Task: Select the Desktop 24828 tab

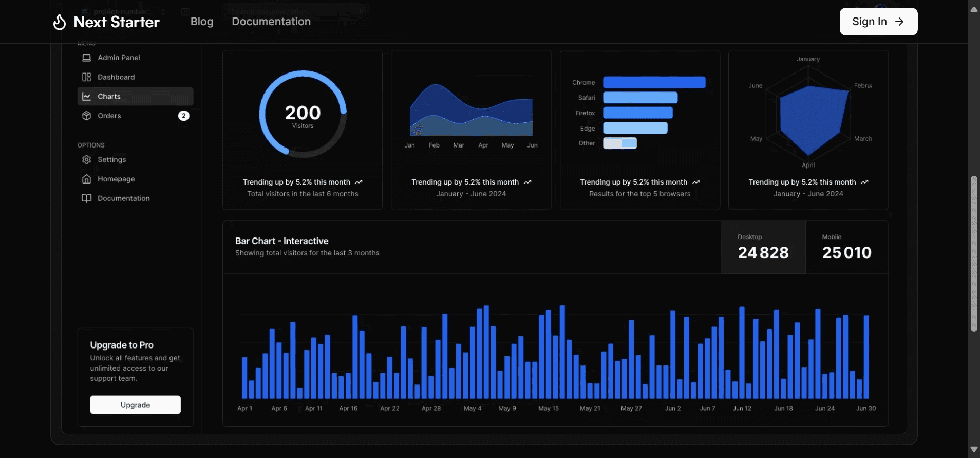Action: pos(763,247)
